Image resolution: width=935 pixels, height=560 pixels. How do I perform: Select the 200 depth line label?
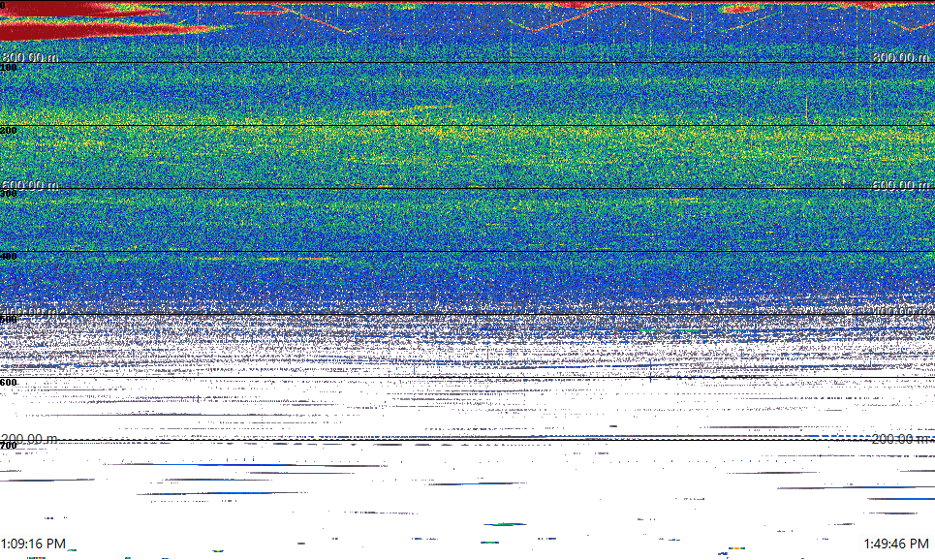click(x=9, y=131)
